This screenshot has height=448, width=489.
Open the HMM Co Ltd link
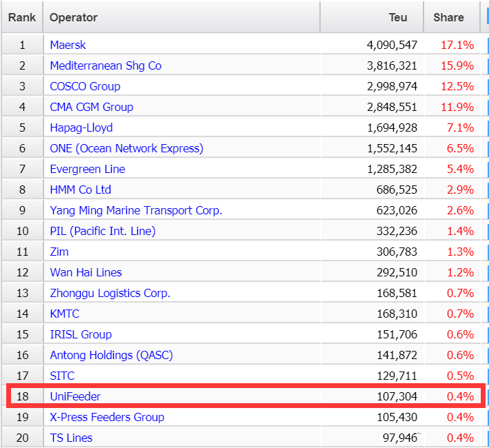[81, 190]
